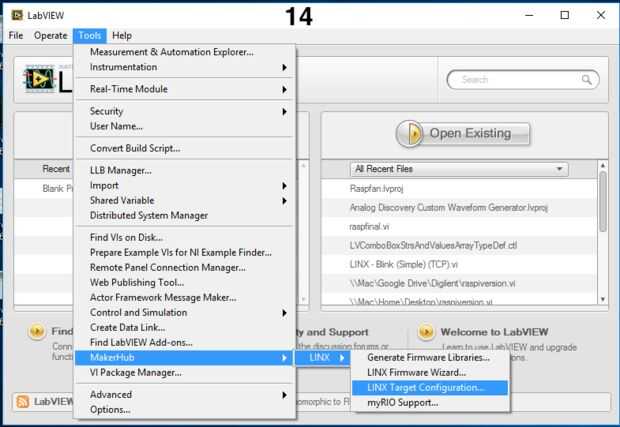The height and width of the screenshot is (427, 620).
Task: Open Options... dialog
Action: (185, 410)
